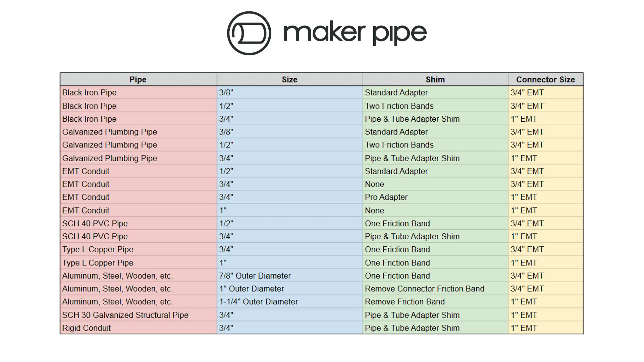The image size is (644, 362).
Task: Select the Shim column header
Action: point(435,79)
